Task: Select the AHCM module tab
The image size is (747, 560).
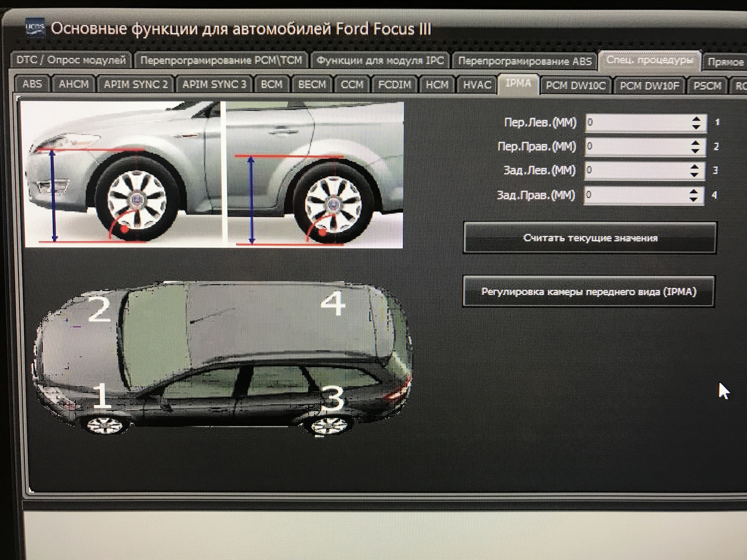Action: pos(74,84)
